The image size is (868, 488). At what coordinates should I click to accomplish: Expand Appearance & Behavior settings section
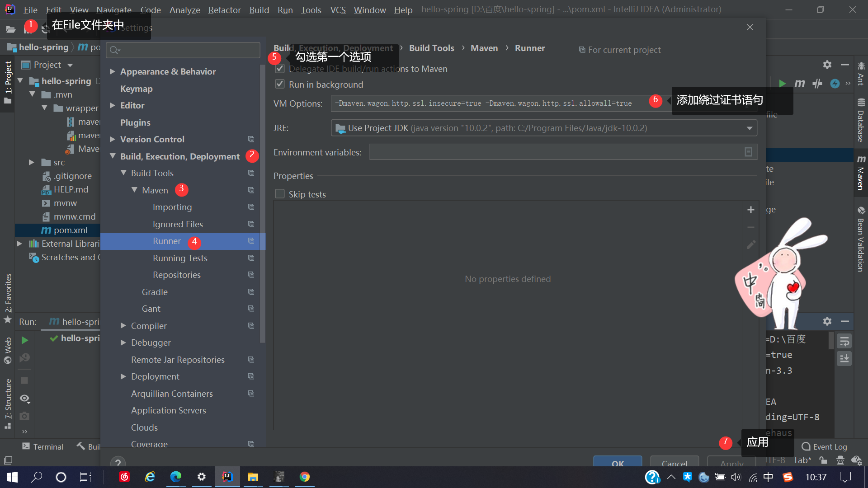point(113,71)
